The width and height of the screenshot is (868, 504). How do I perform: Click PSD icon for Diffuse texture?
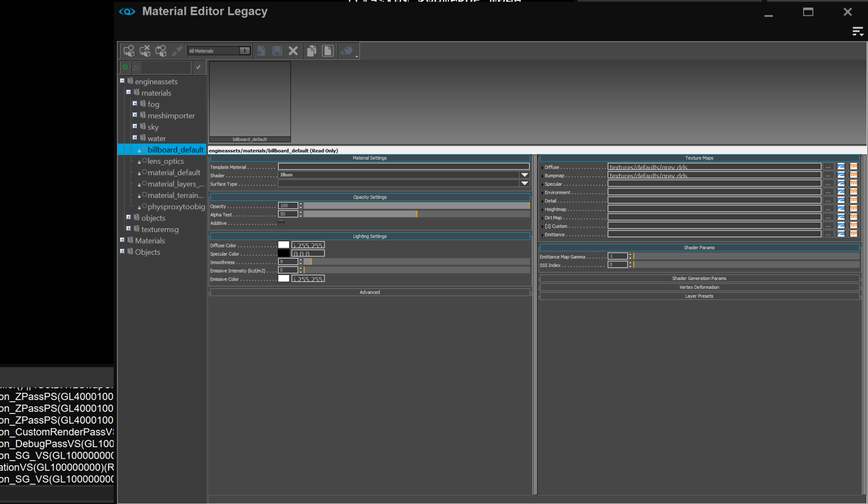click(x=841, y=167)
